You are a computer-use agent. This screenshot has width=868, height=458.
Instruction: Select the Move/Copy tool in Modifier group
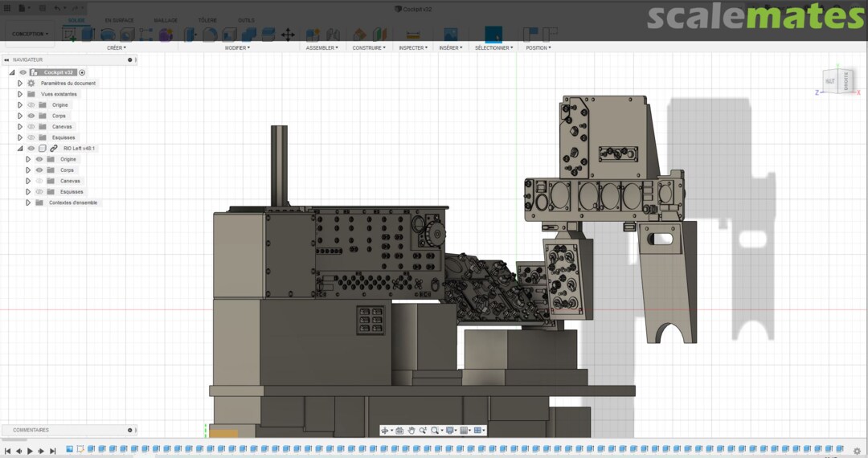[x=288, y=35]
